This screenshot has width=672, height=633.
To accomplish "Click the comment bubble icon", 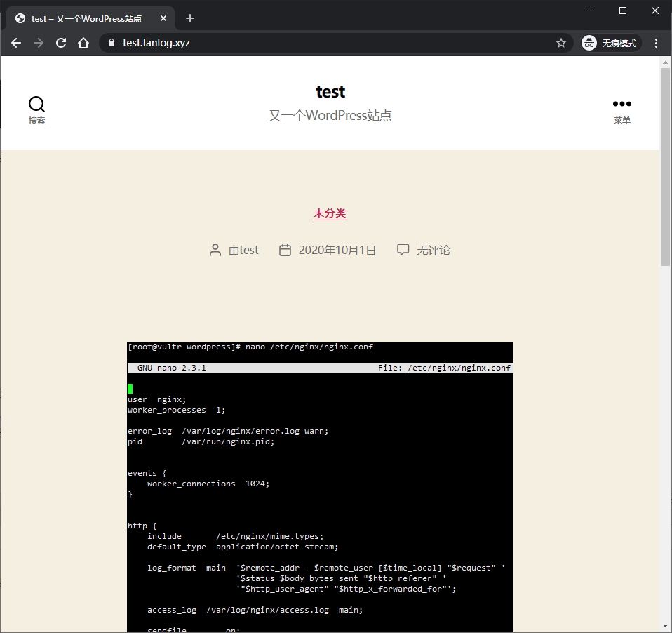I will tap(403, 250).
